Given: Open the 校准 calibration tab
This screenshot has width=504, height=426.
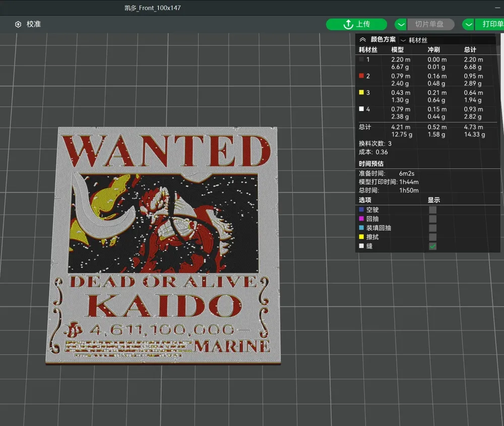Looking at the screenshot, I should click(x=33, y=24).
